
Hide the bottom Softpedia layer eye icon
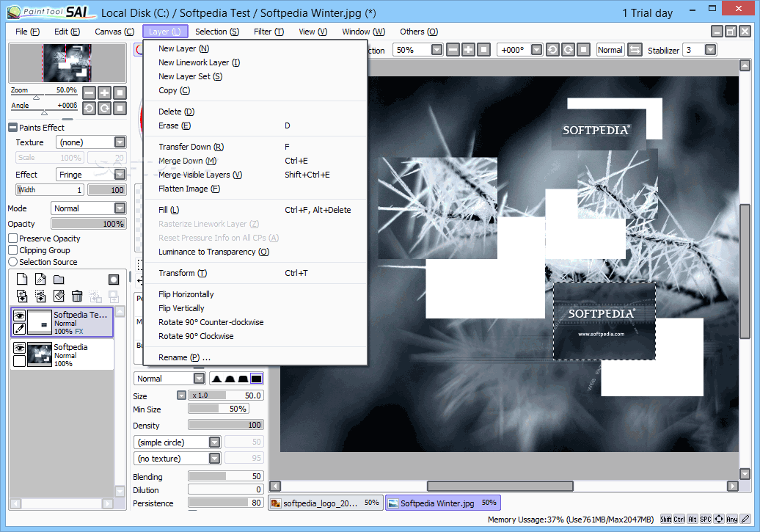[x=19, y=349]
